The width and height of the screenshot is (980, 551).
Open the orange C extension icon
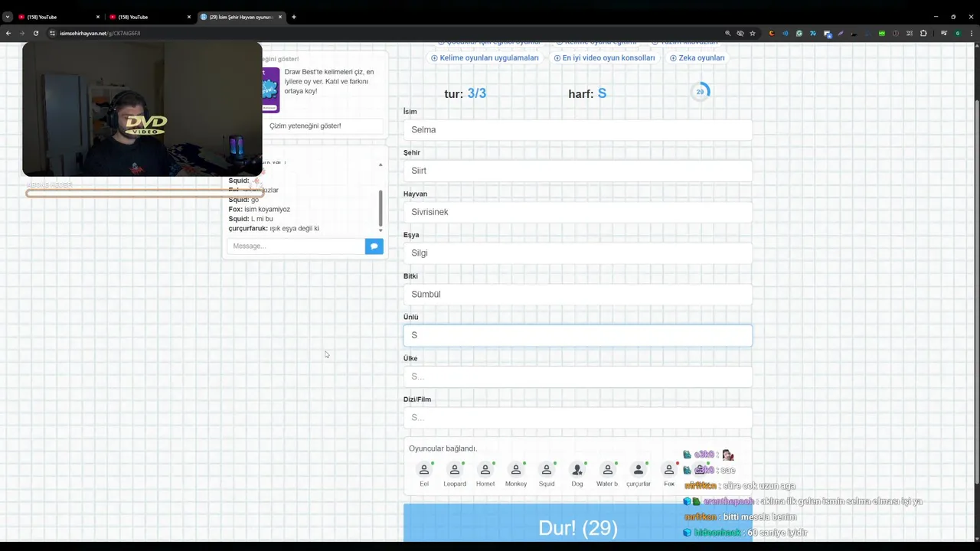[x=772, y=33]
